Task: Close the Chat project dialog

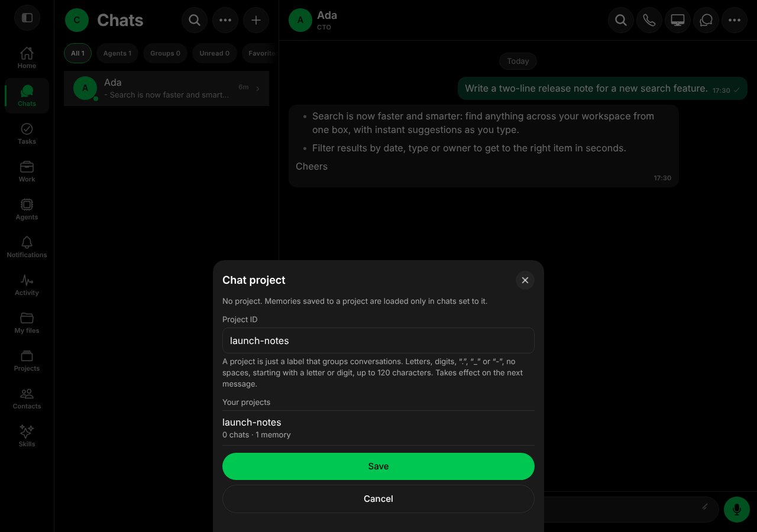Action: coord(525,280)
